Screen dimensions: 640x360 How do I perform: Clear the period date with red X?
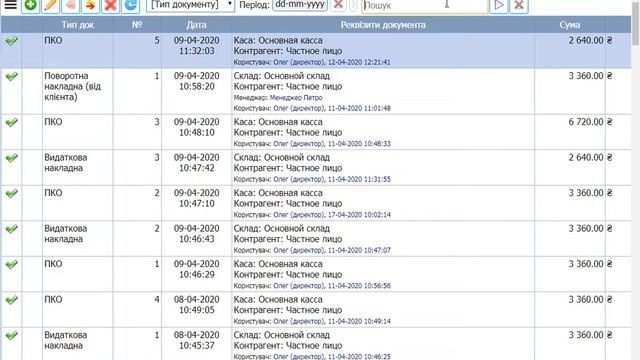pyautogui.click(x=338, y=5)
